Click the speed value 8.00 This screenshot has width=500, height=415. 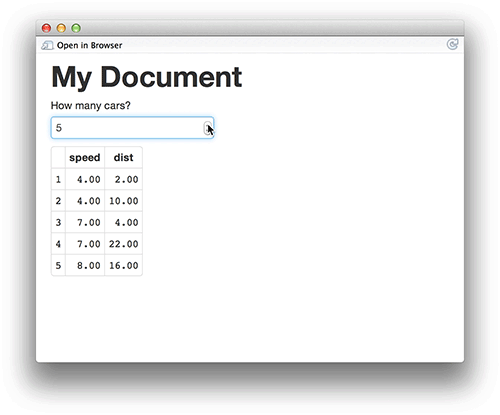tap(89, 266)
